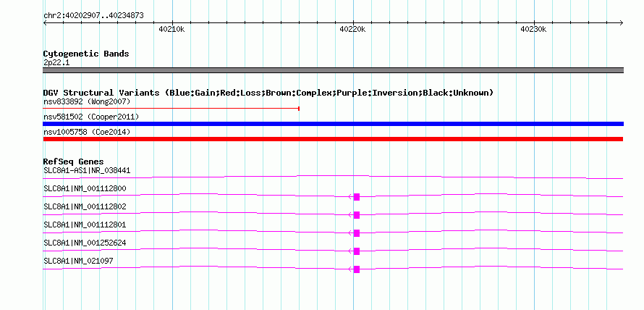Open the nsv833892 (Wong2007) variant label
Viewport: 644px width, 310px height.
click(x=87, y=101)
